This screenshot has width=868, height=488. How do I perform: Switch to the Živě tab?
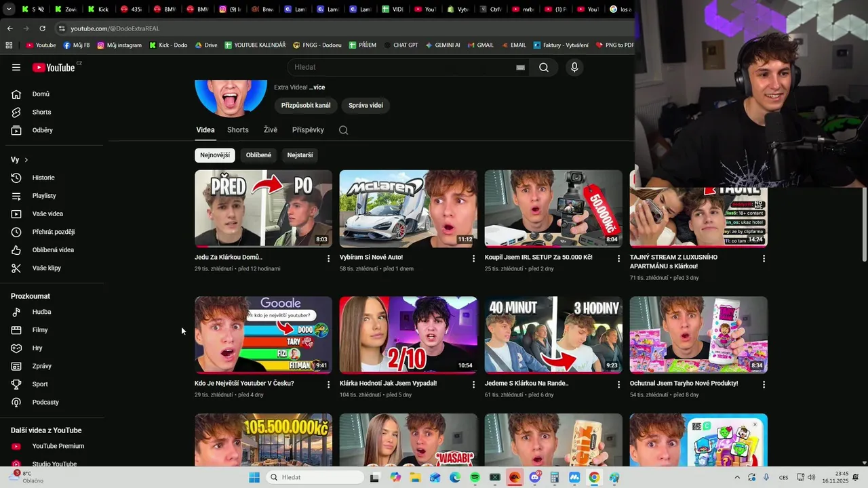[x=271, y=130]
